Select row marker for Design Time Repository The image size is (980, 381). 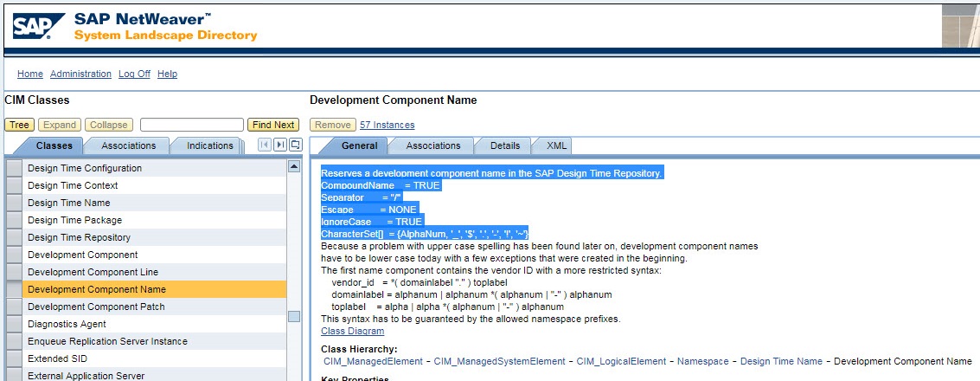(x=14, y=238)
